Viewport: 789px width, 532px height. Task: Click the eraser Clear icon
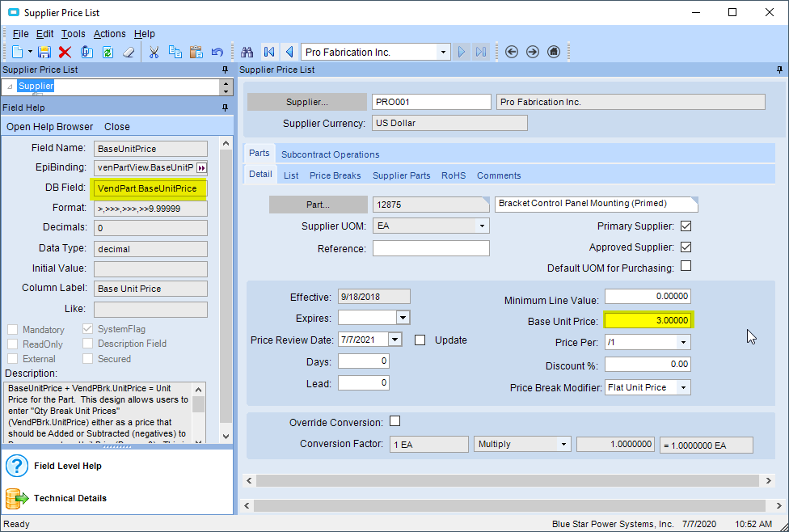point(129,52)
